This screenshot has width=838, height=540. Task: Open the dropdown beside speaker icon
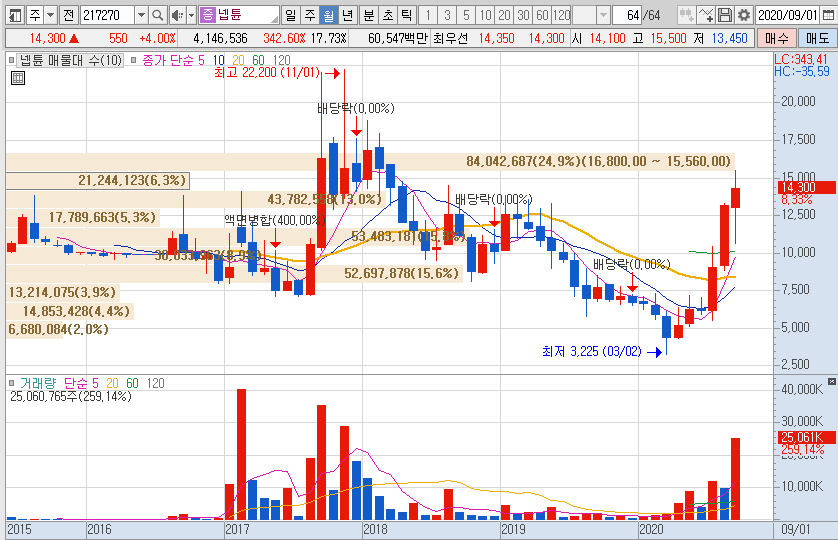(x=191, y=15)
